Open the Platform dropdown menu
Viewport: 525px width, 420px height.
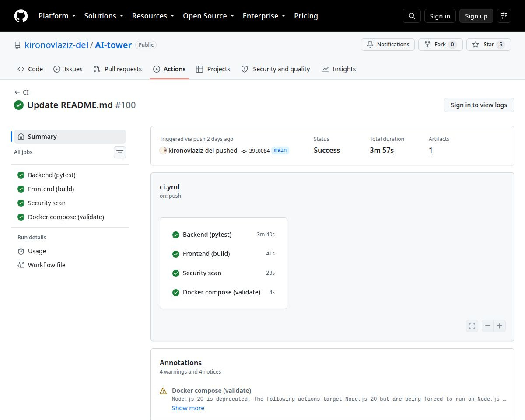coord(57,16)
